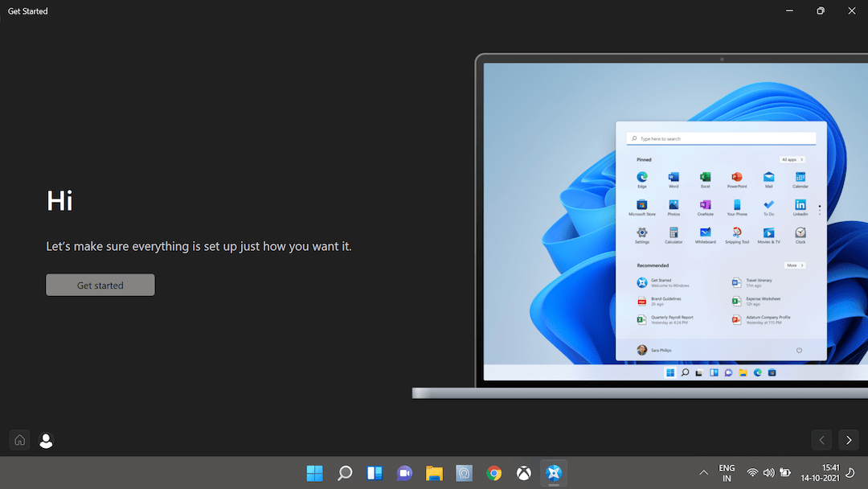The image size is (868, 489).
Task: Open Wi-Fi network settings in the tray
Action: click(752, 473)
